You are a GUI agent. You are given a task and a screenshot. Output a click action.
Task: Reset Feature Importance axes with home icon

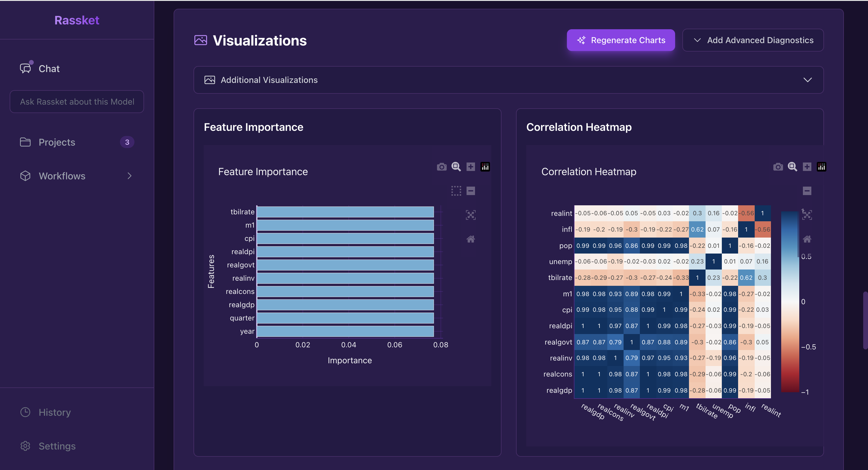click(x=471, y=239)
